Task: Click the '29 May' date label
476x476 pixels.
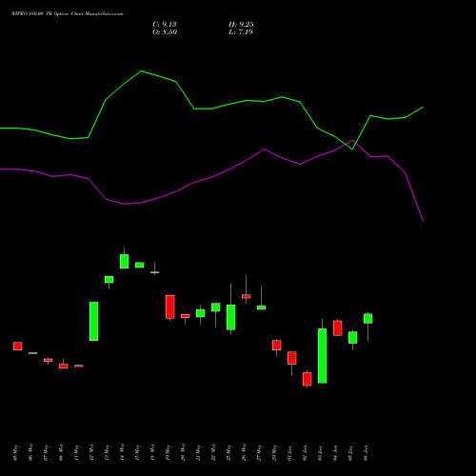Action: click(275, 453)
